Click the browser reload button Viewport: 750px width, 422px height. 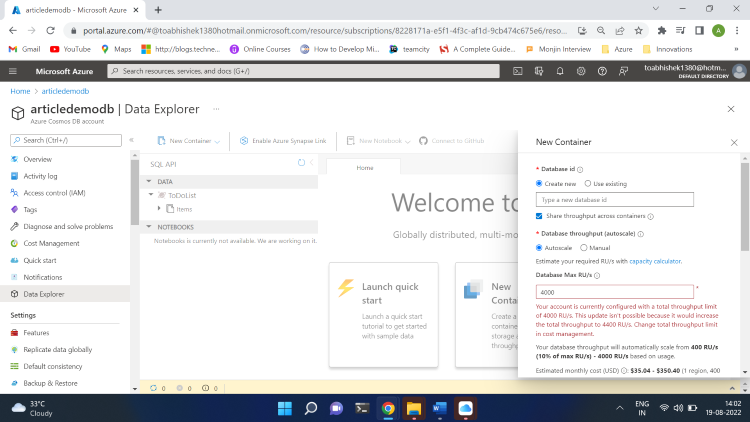tap(51, 31)
